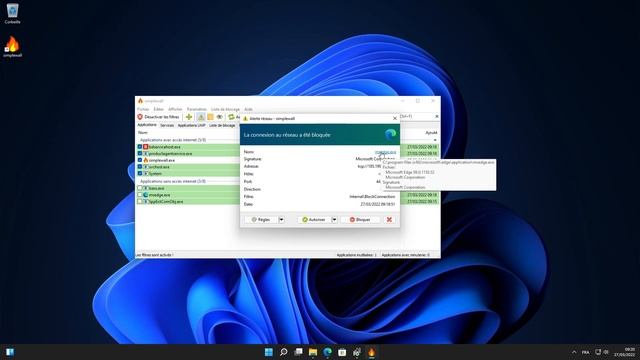Open the Corbeille desktop icon

(x=12, y=13)
